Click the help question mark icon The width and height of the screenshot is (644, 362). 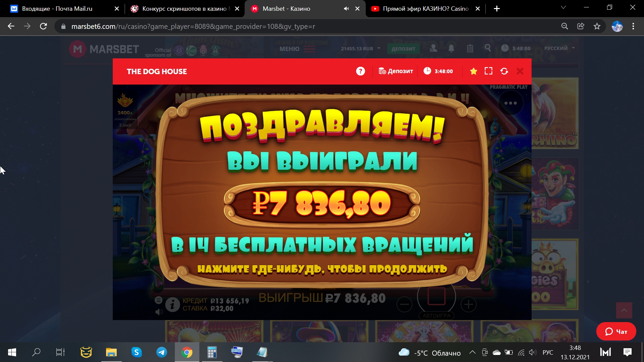(360, 71)
